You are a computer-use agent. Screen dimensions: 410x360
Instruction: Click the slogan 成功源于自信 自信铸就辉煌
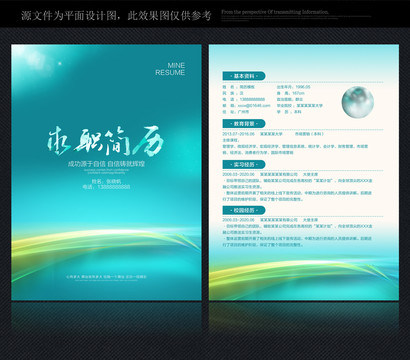click(106, 164)
